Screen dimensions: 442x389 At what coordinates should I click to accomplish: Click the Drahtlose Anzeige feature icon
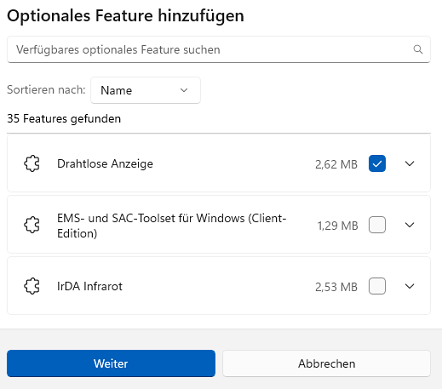32,164
